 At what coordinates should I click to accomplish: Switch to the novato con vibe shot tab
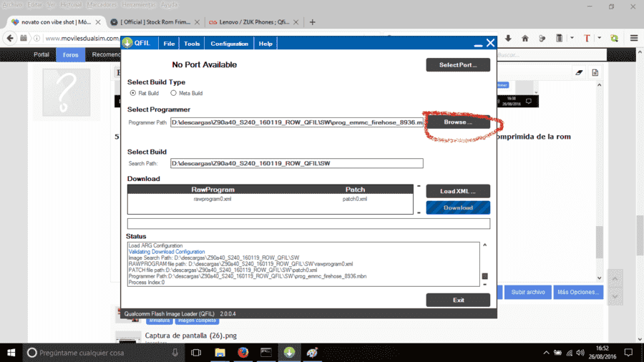point(55,22)
